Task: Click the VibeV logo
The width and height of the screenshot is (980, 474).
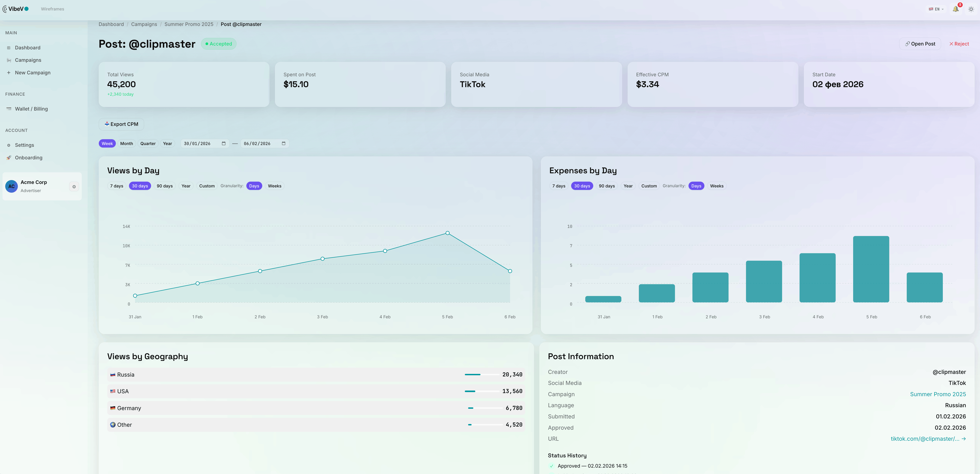Action: (x=16, y=9)
